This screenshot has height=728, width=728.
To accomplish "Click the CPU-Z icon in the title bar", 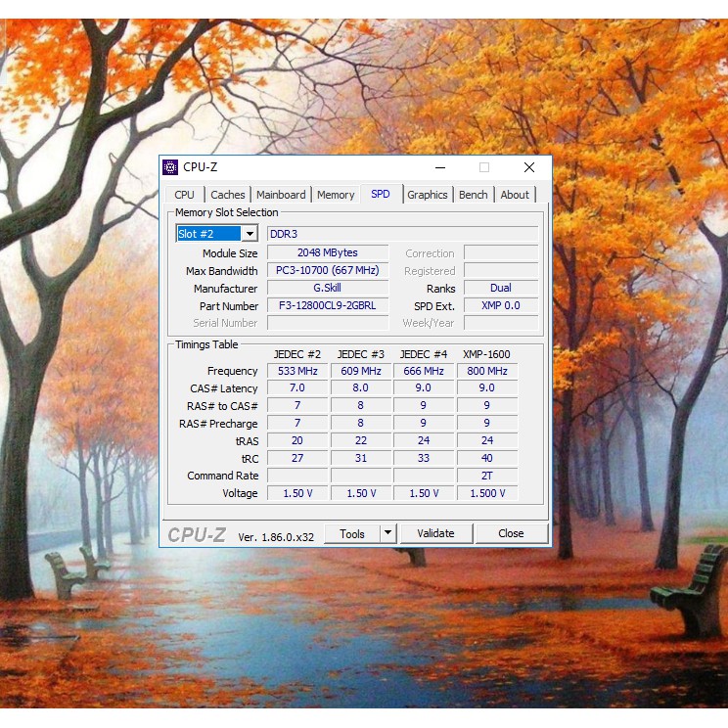I will 170,167.
